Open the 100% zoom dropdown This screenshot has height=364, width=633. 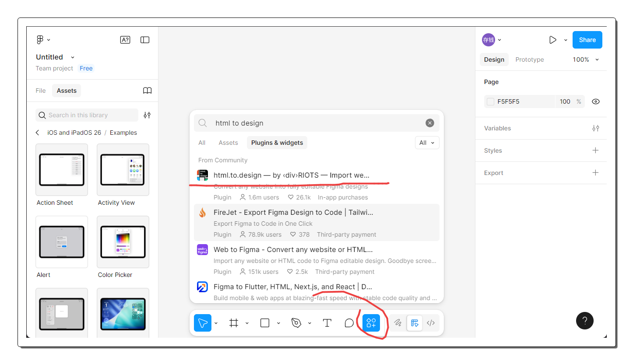(586, 59)
